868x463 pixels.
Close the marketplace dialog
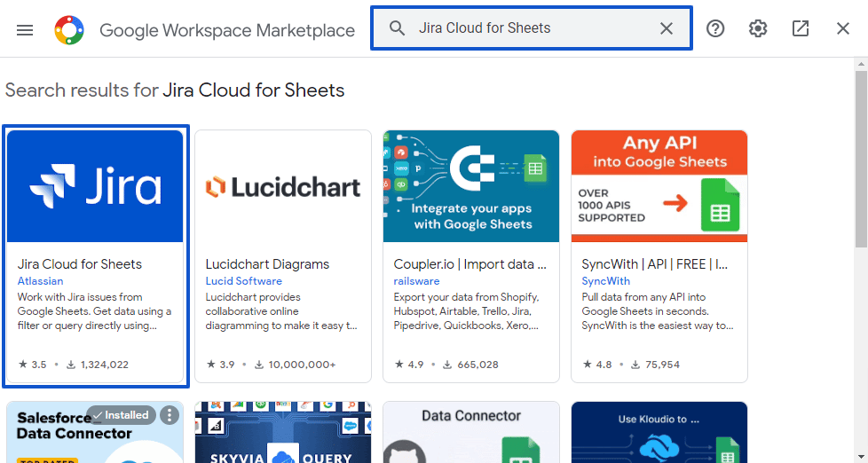[842, 28]
